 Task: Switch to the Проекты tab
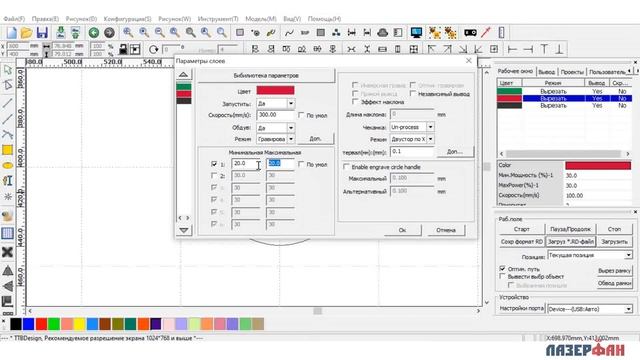(572, 72)
